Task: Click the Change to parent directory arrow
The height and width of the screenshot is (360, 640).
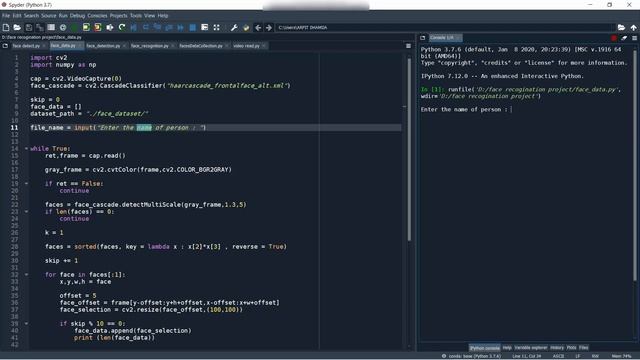Action: 633,27
